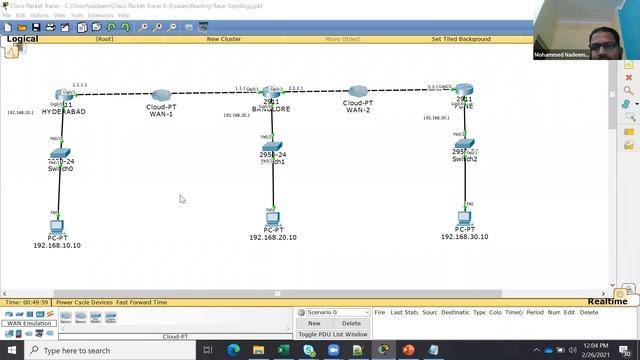The width and height of the screenshot is (640, 360).
Task: Click the Switch2 device below PUNE
Action: (x=464, y=144)
